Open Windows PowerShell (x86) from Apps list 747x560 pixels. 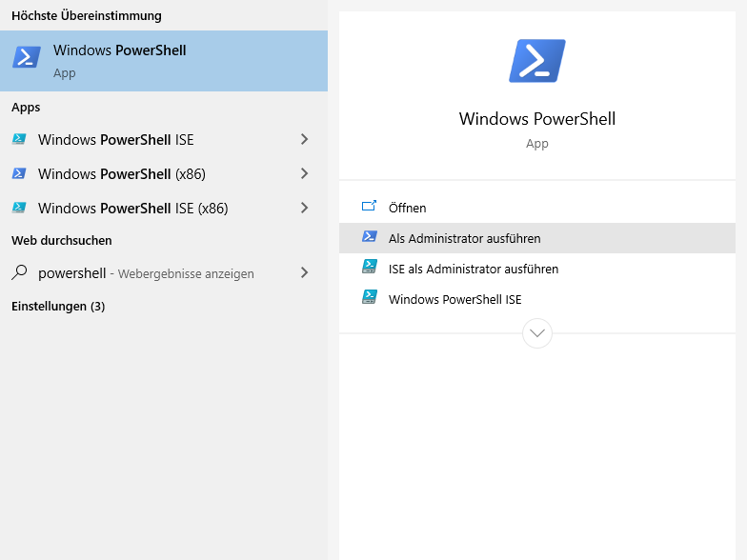tap(164, 173)
